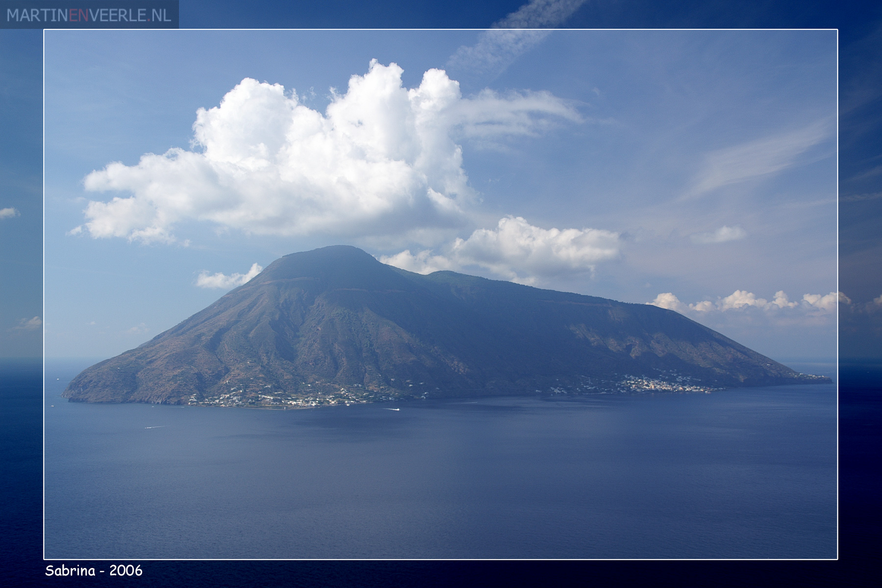Open the framed island photo
The width and height of the screenshot is (882, 588).
point(440,294)
